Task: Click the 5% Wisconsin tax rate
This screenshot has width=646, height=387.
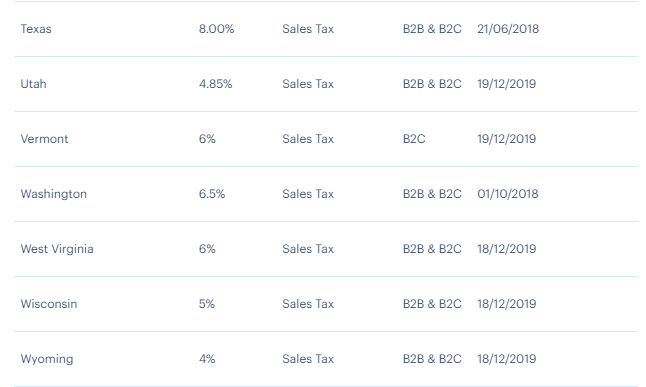Action: 207,304
